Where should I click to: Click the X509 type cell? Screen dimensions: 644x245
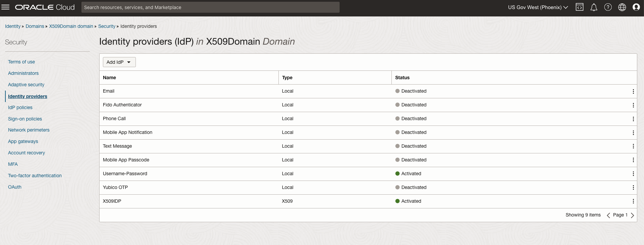[287, 201]
